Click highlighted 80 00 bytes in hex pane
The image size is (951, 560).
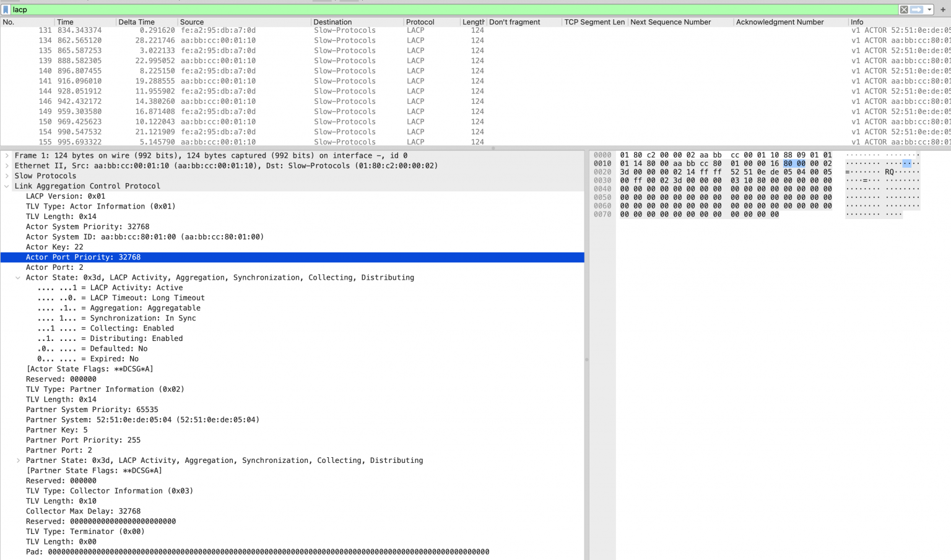tap(794, 164)
